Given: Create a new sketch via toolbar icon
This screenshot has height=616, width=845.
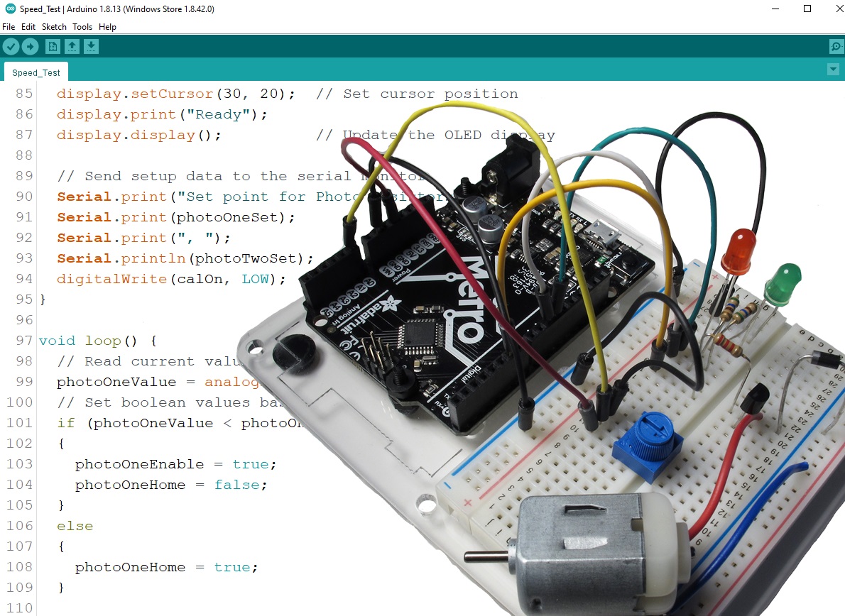Looking at the screenshot, I should (53, 46).
